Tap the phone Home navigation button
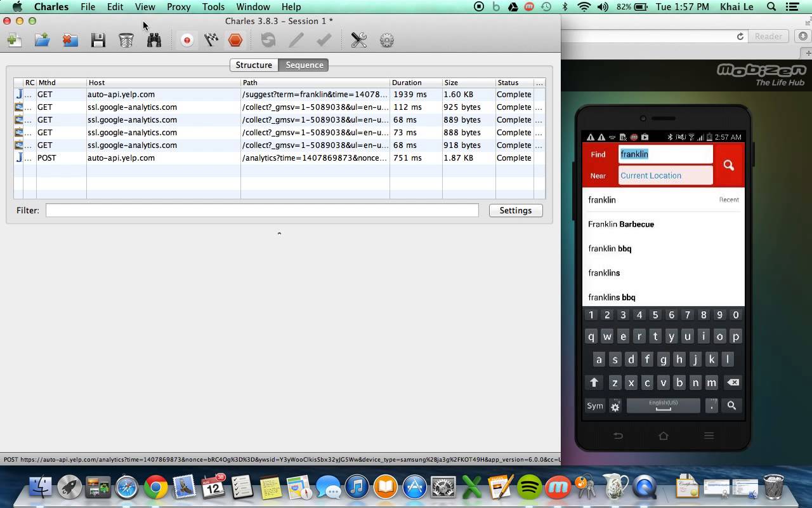Viewport: 812px width, 508px height. pos(664,436)
